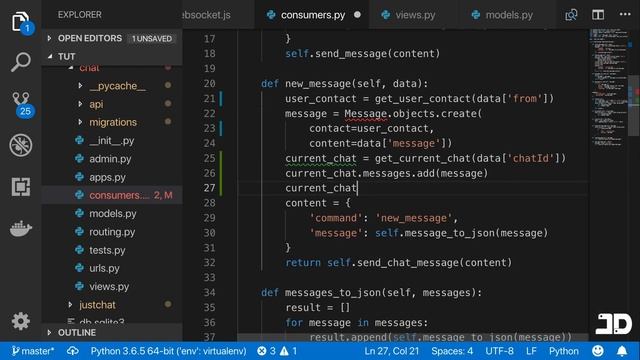
Task: Click the Python 3.6.5 interpreter selector
Action: (x=168, y=351)
